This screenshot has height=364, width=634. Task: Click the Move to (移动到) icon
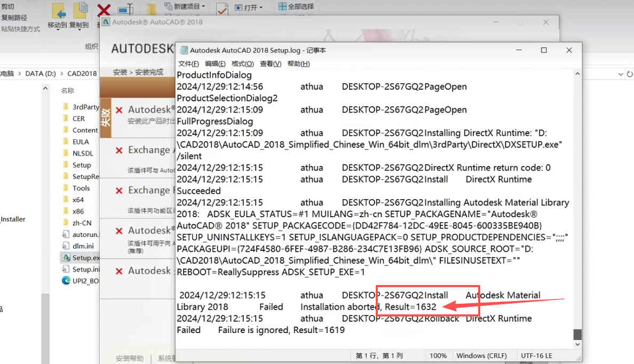tap(58, 11)
